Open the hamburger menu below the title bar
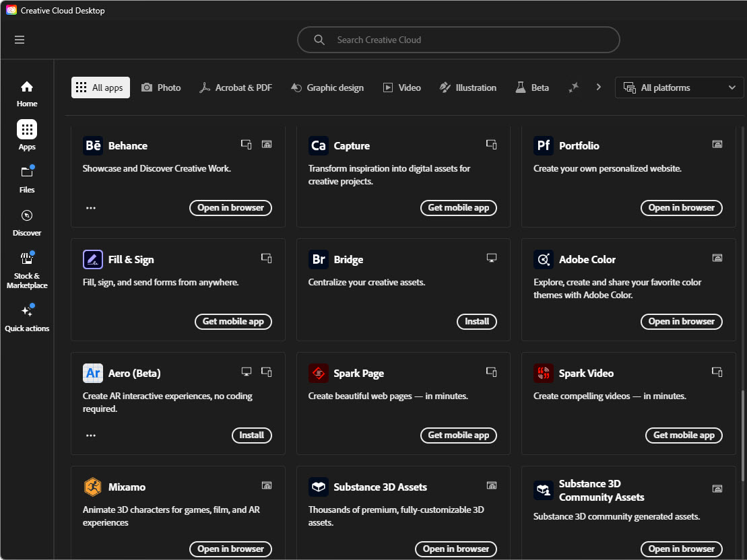This screenshot has width=747, height=560. coord(20,40)
